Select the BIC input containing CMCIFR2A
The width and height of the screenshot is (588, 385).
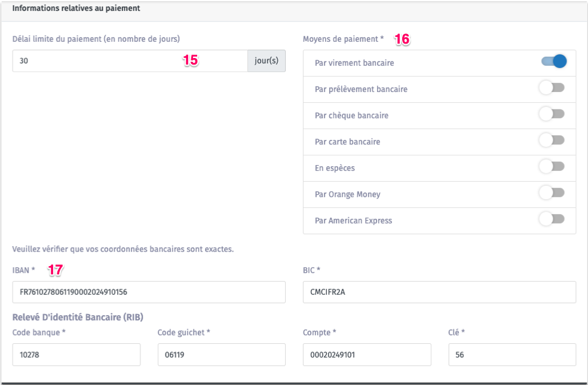click(x=439, y=292)
